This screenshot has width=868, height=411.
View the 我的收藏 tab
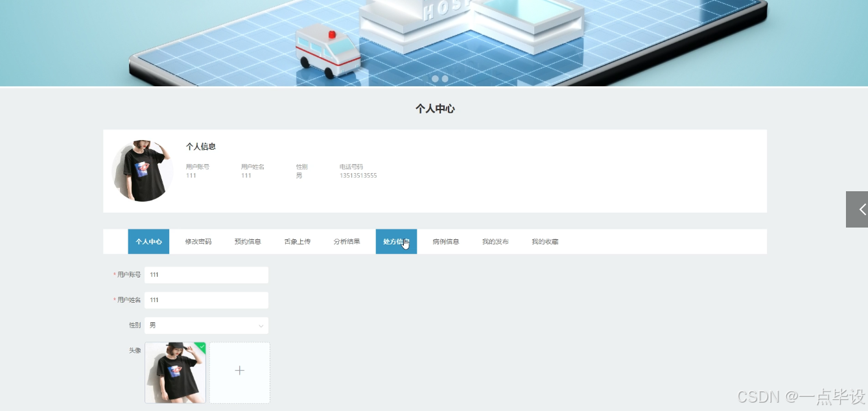(545, 241)
